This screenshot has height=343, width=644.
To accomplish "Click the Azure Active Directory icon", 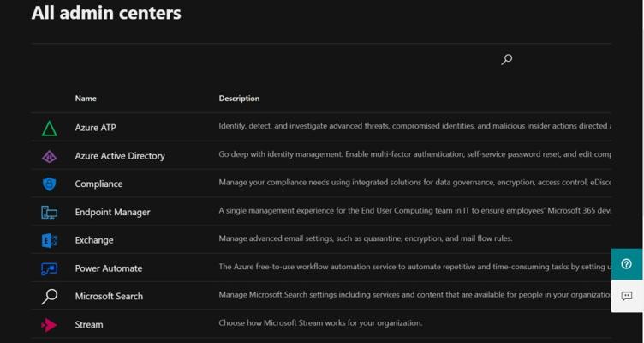I will 49,156.
